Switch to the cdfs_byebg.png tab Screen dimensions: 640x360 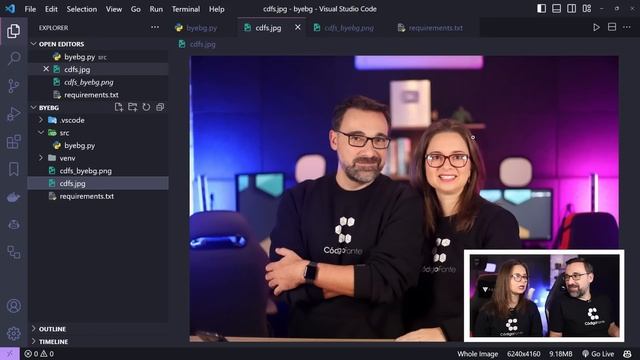(x=349, y=28)
